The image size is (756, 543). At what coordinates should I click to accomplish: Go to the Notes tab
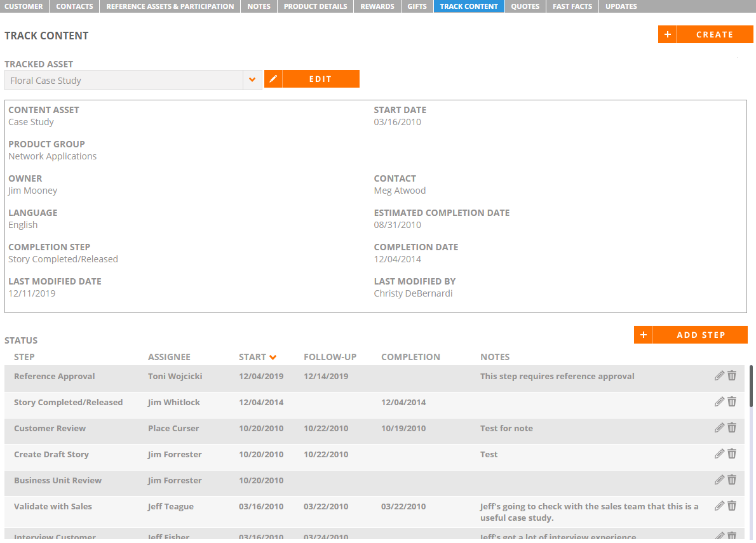pyautogui.click(x=259, y=6)
